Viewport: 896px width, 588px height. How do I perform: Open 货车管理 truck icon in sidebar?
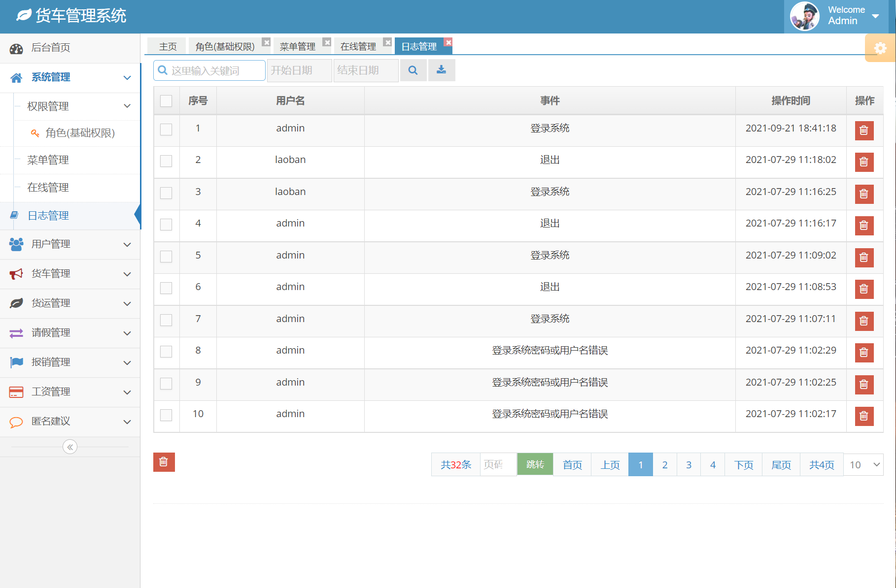coord(16,274)
